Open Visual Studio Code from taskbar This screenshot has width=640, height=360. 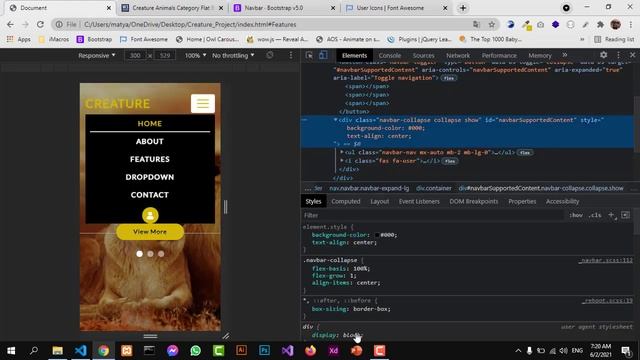[80, 350]
